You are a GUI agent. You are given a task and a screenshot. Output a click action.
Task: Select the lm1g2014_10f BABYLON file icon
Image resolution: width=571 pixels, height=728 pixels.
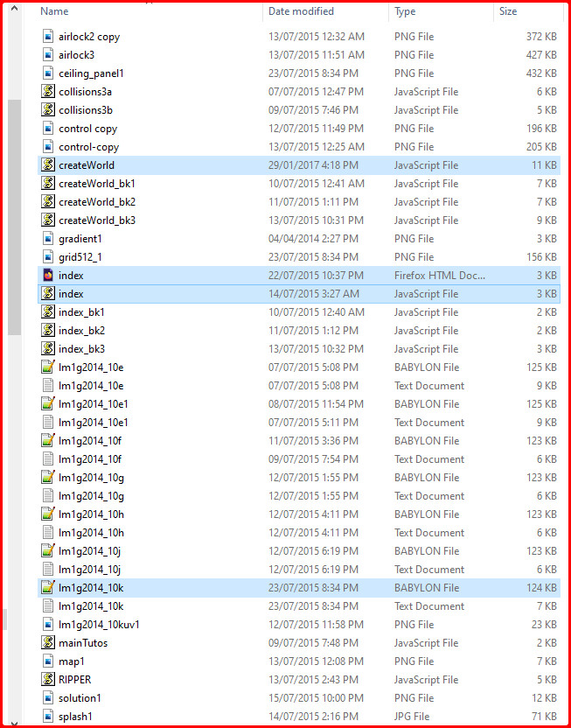coord(48,441)
